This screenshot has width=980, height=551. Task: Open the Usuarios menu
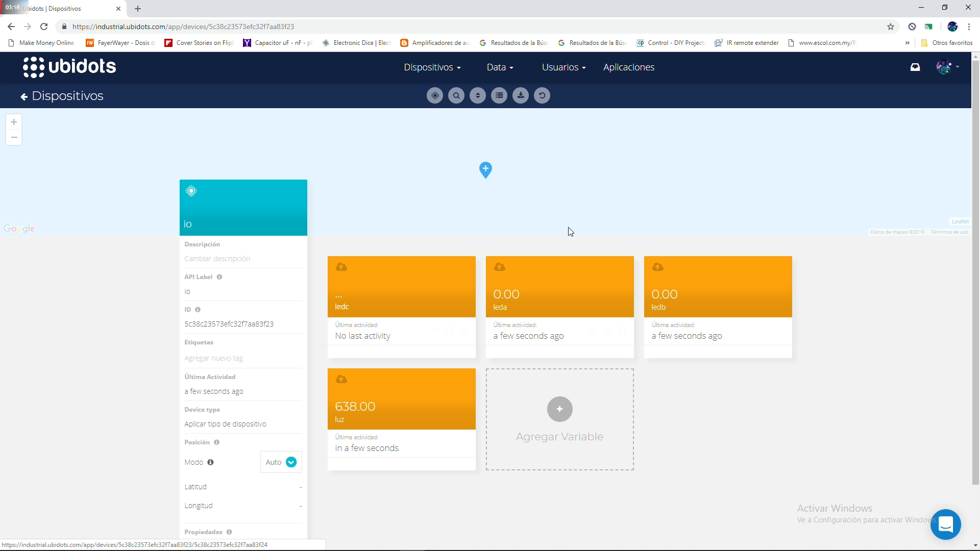click(x=563, y=67)
